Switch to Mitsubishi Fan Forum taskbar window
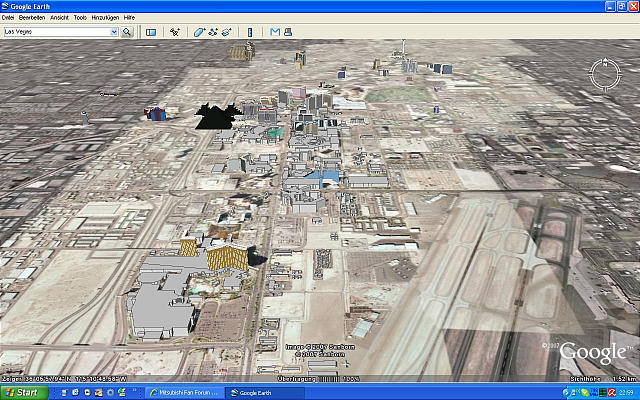 pos(185,393)
